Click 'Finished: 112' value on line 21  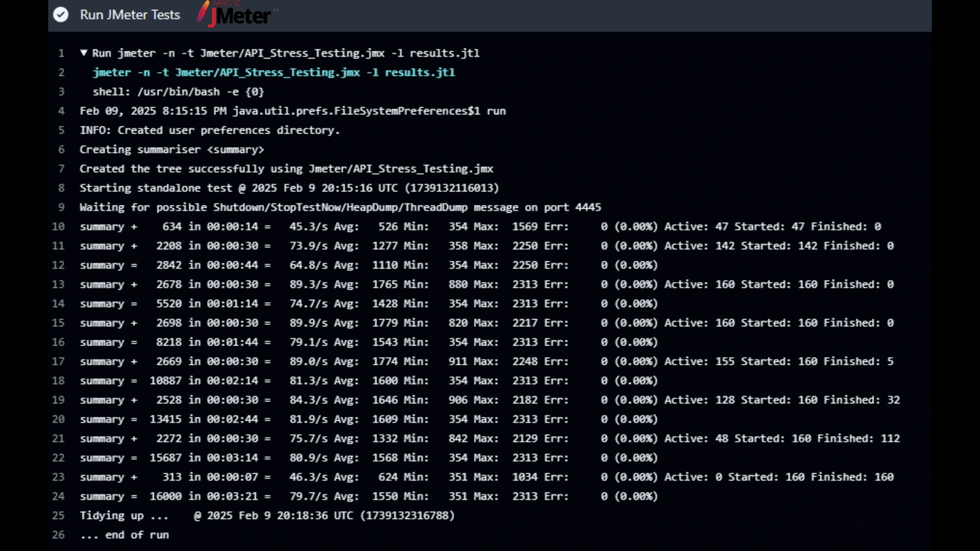pos(858,439)
